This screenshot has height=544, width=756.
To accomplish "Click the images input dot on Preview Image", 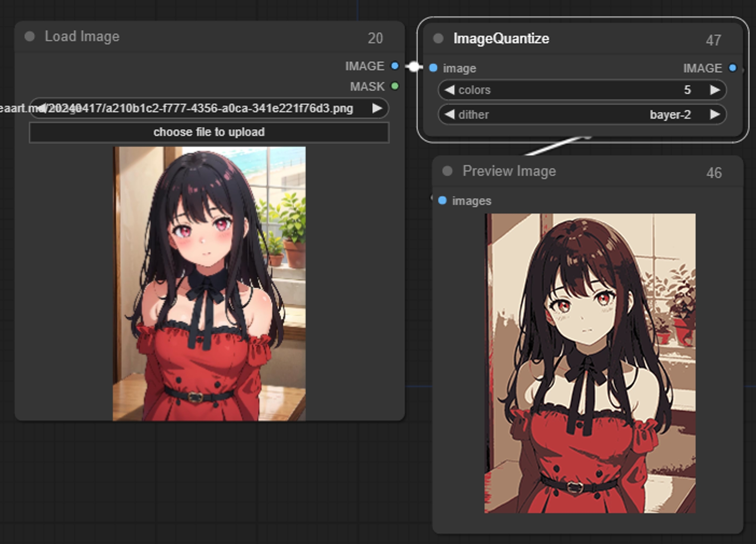I will 442,200.
